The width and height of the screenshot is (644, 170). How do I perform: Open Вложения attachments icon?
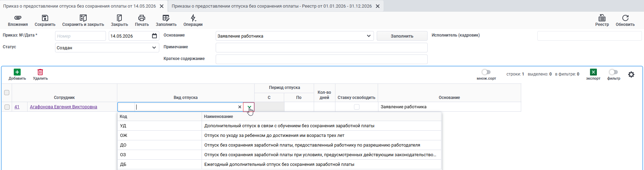18,18
